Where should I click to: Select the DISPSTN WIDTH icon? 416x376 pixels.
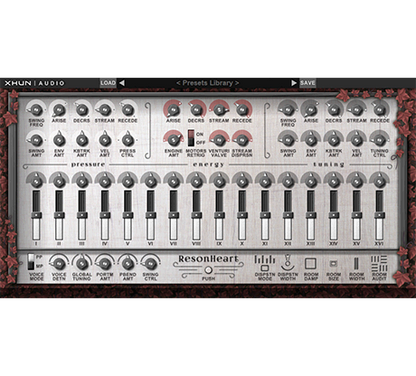point(288,262)
